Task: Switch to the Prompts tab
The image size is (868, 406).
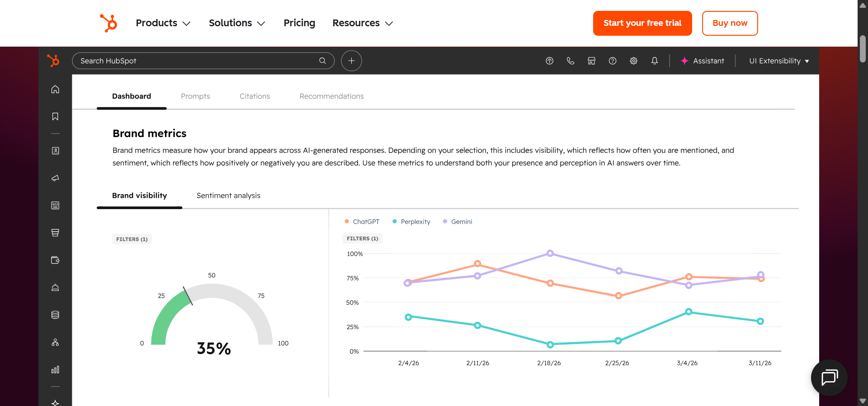Action: point(195,96)
